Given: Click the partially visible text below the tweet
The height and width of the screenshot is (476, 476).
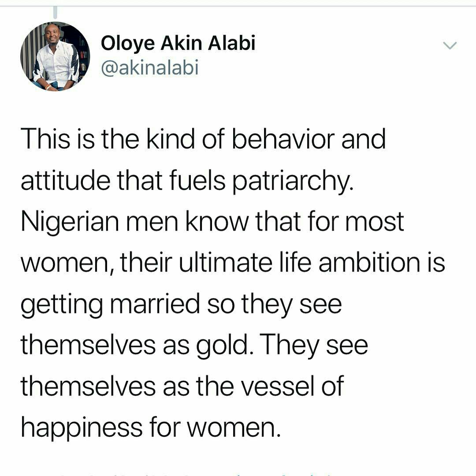Looking at the screenshot, I should [194, 473].
